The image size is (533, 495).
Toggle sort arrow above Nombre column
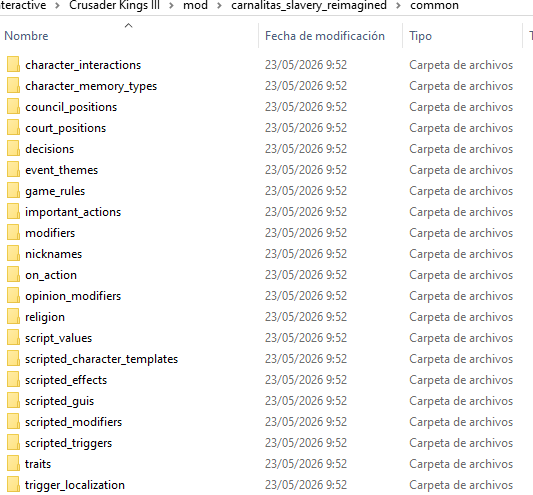[x=128, y=25]
